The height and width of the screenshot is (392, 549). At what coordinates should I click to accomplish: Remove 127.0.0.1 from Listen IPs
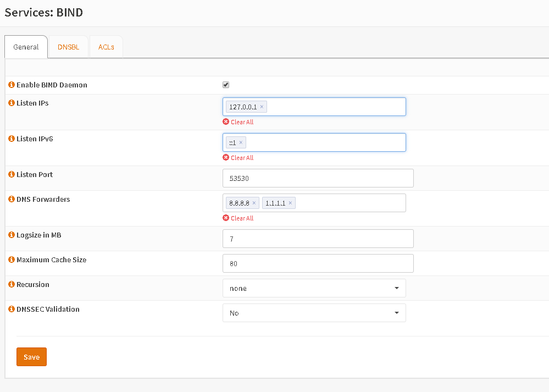(262, 107)
